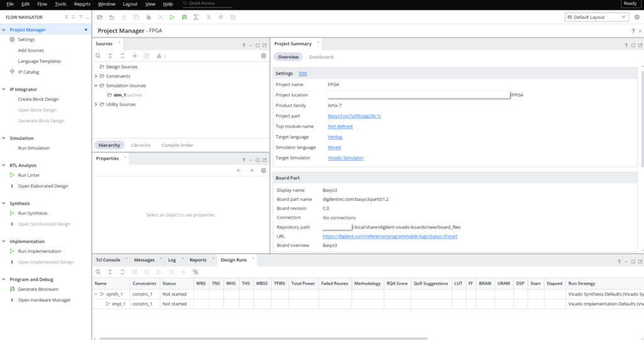Collapse synth_1 row in Design Runs
The width and height of the screenshot is (644, 340).
(96, 295)
